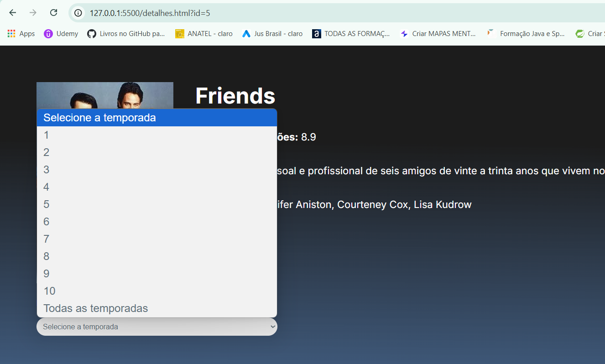Click the Friends title heading
The width and height of the screenshot is (605, 364).
(235, 96)
